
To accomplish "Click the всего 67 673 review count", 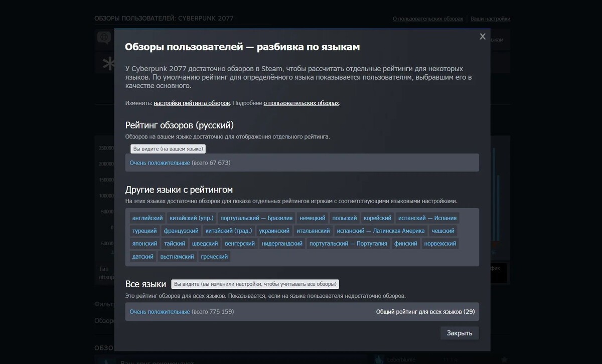I will [211, 163].
